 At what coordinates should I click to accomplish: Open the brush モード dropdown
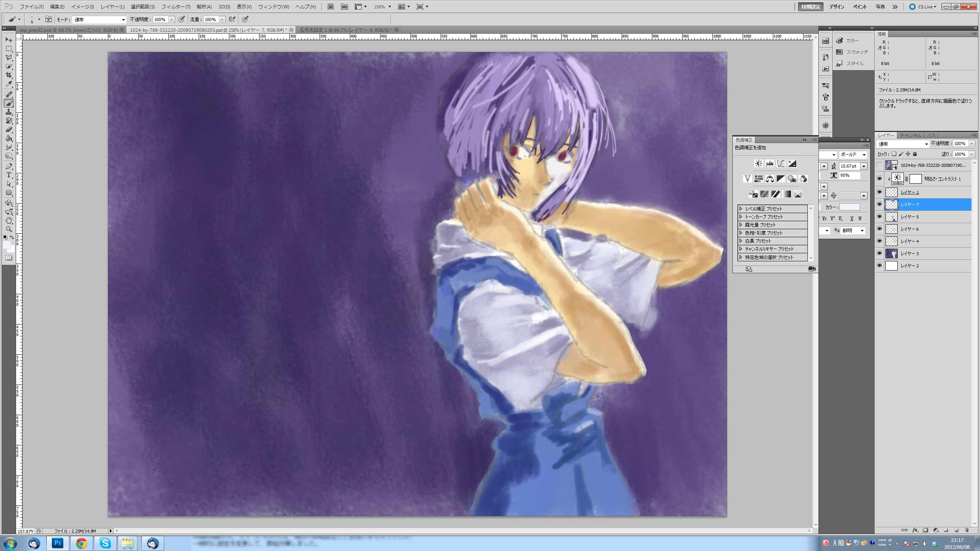pyautogui.click(x=99, y=20)
